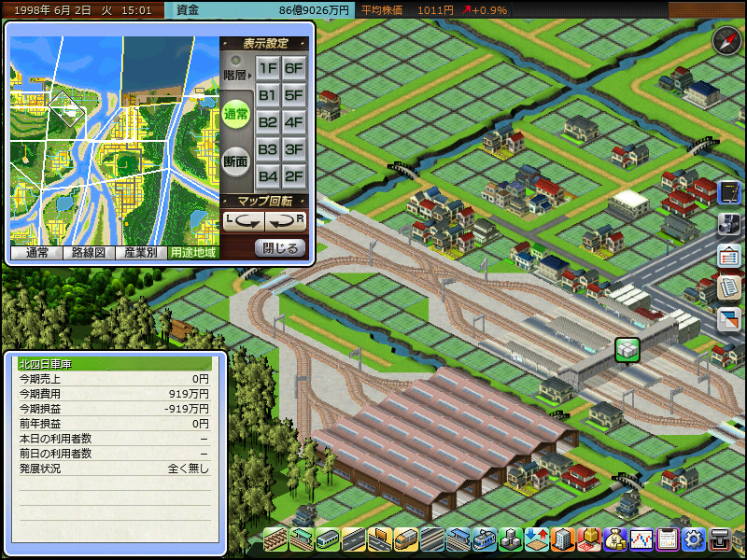Click the 今期費用 919万円 row
This screenshot has width=747, height=560.
click(114, 394)
